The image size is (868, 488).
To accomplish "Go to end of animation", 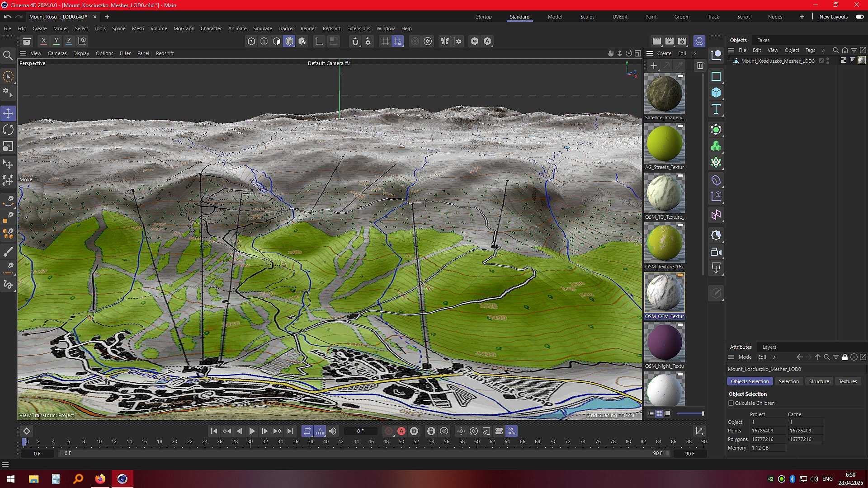I will click(x=290, y=431).
